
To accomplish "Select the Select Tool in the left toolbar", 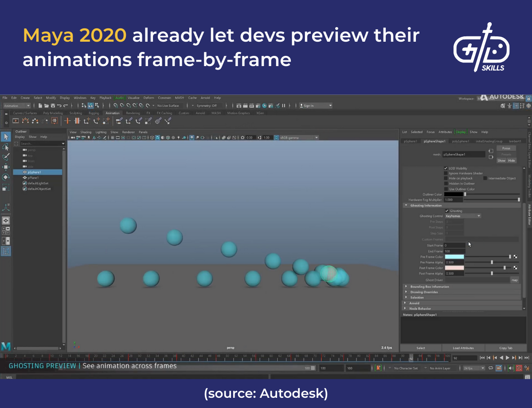I will pyautogui.click(x=6, y=137).
